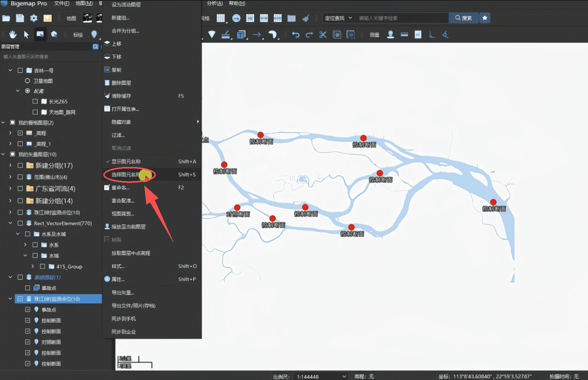The height and width of the screenshot is (380, 588).
Task: Select the polygon selection tool
Action: (54, 35)
